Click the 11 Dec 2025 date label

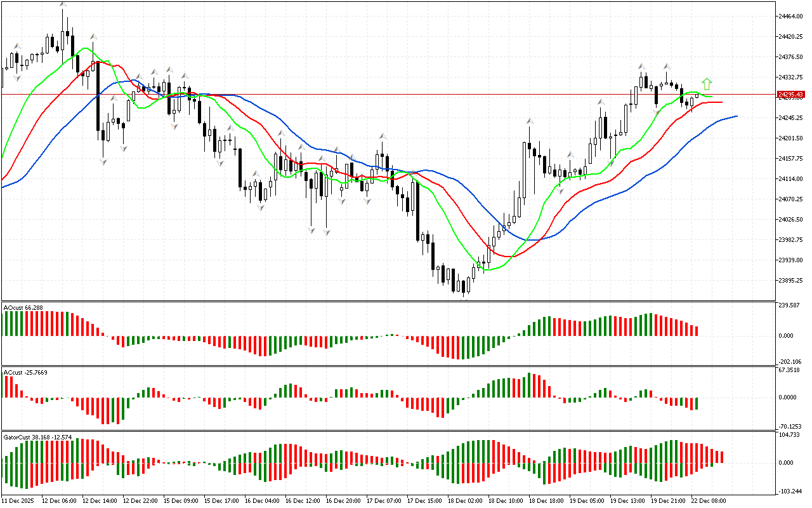click(19, 501)
